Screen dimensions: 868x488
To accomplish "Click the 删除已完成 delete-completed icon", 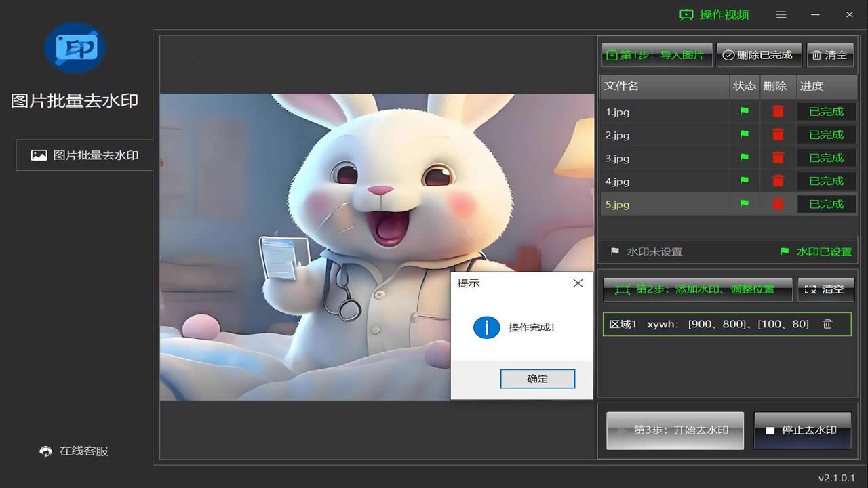I will [728, 56].
